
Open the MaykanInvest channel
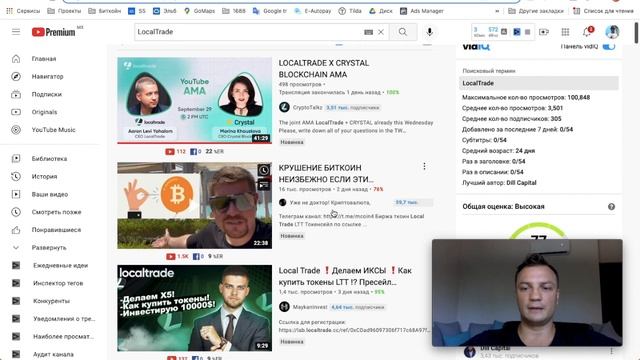(x=310, y=307)
